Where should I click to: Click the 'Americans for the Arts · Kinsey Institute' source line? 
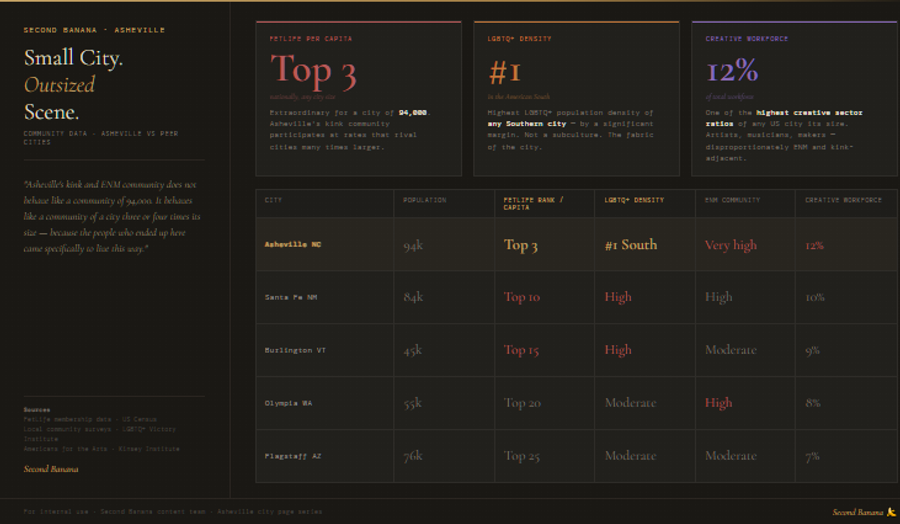[x=102, y=449]
